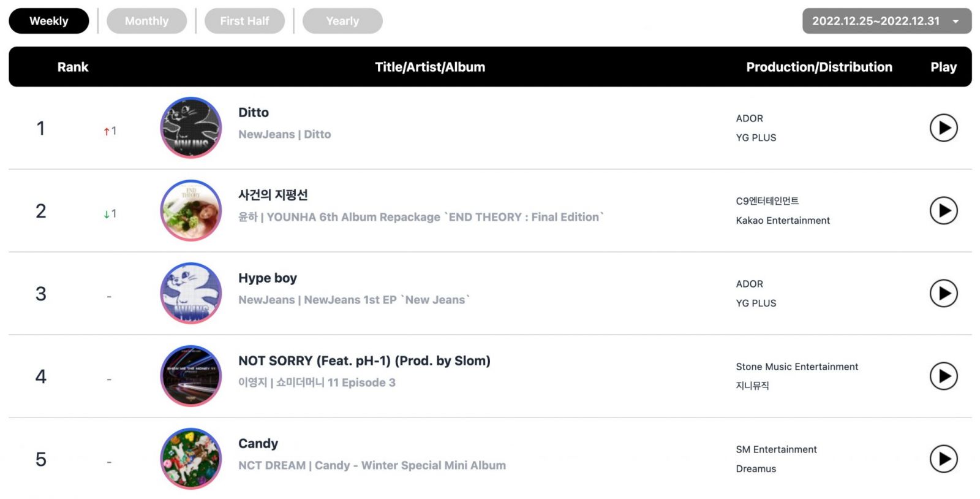Play the song Ditto
The height and width of the screenshot is (499, 980).
click(x=943, y=128)
